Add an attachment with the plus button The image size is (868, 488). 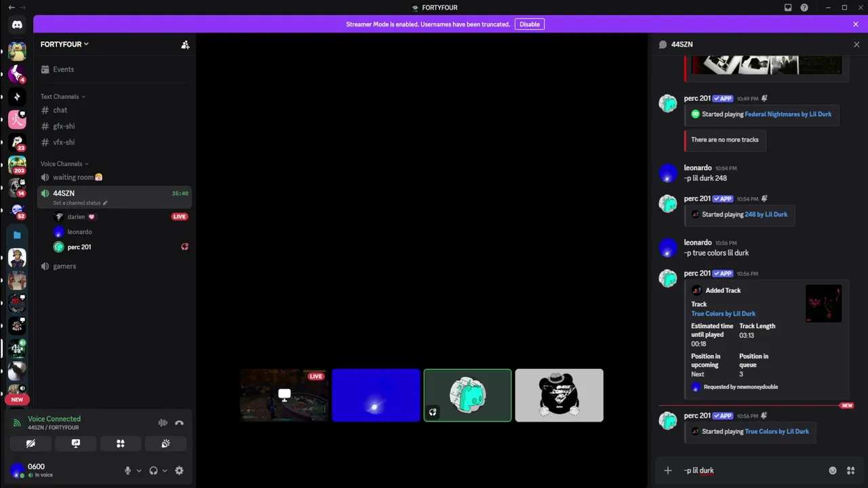coord(668,470)
